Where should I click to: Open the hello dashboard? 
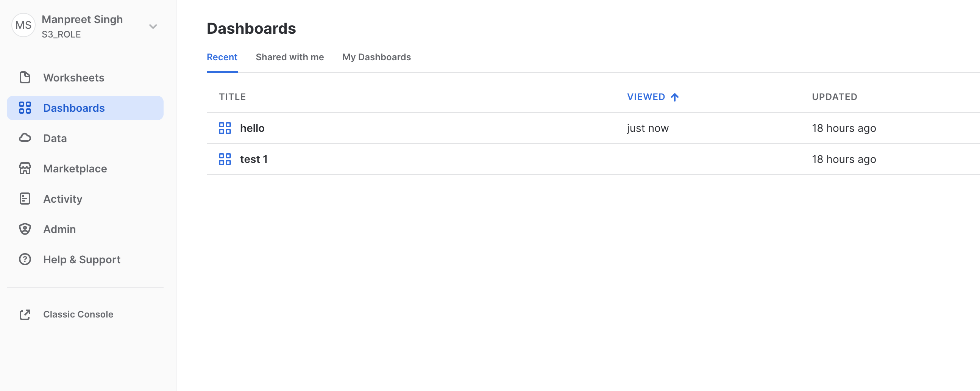coord(252,128)
